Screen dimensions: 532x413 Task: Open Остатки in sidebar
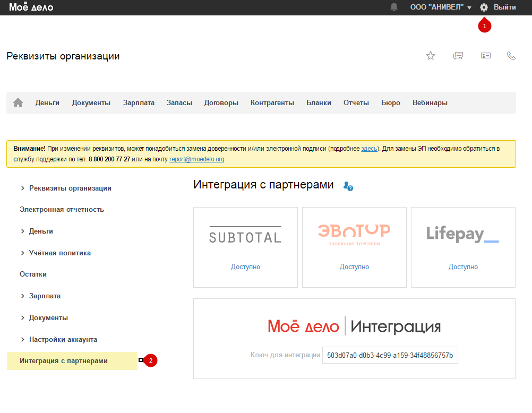33,274
